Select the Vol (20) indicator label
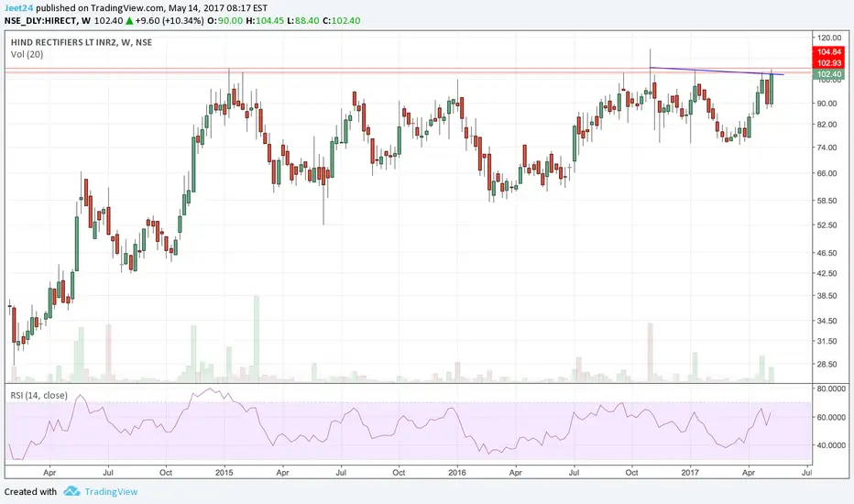The width and height of the screenshot is (854, 504). click(27, 54)
